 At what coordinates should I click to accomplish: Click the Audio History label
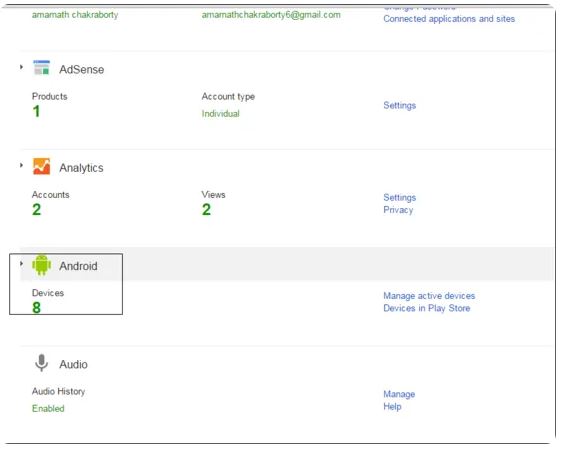pos(59,391)
